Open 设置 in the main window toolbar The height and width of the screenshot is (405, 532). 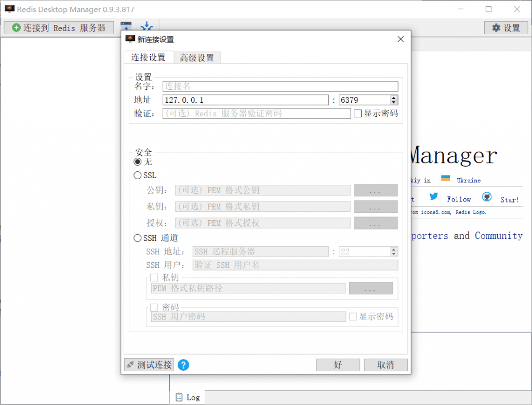click(x=506, y=28)
